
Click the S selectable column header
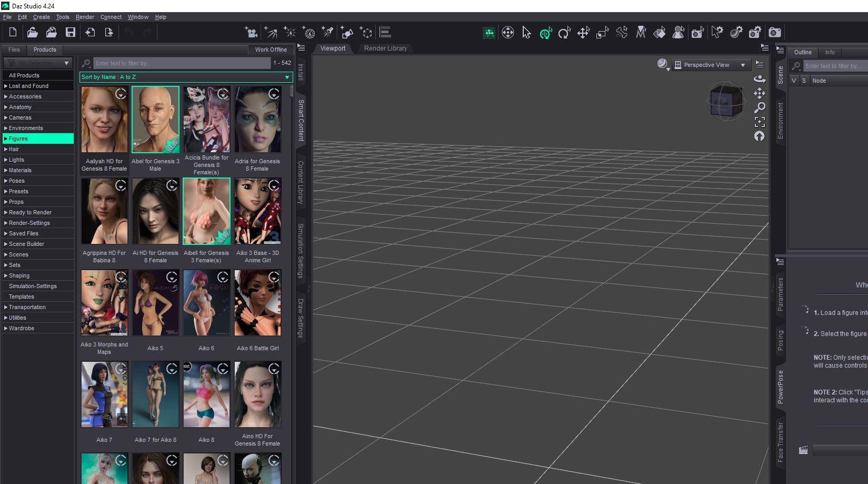pyautogui.click(x=804, y=81)
